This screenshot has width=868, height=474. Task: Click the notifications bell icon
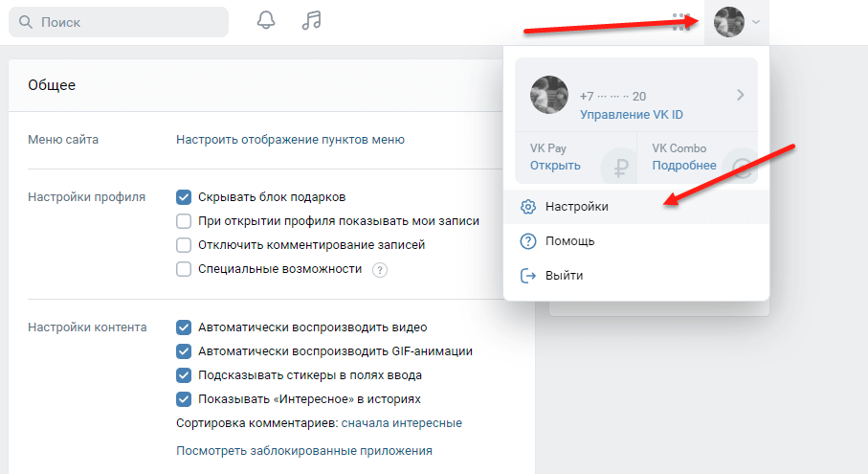(266, 21)
